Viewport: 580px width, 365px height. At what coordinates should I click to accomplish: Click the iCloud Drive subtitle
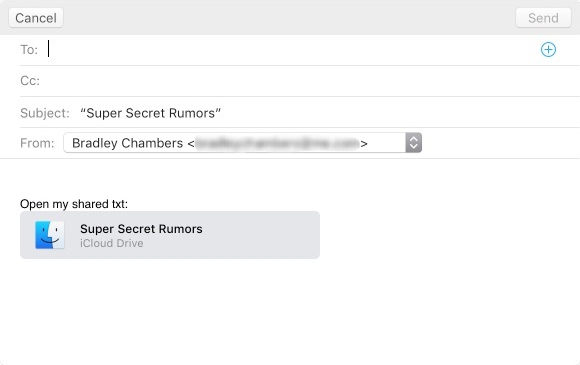(x=112, y=243)
